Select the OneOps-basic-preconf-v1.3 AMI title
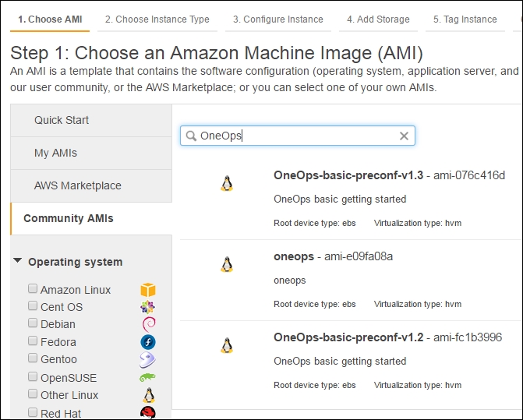Image resolution: width=523 pixels, height=420 pixels. [348, 175]
